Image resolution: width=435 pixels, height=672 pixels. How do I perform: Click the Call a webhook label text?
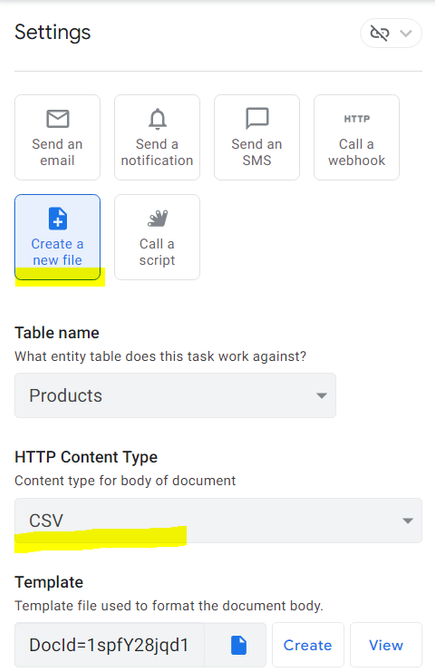coord(357,152)
